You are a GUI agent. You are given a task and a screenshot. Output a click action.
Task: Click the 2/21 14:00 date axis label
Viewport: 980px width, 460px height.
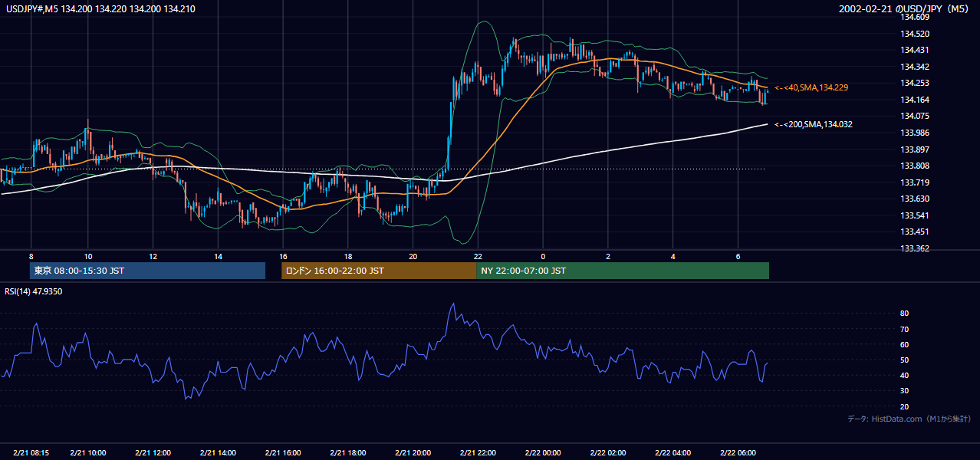click(218, 452)
